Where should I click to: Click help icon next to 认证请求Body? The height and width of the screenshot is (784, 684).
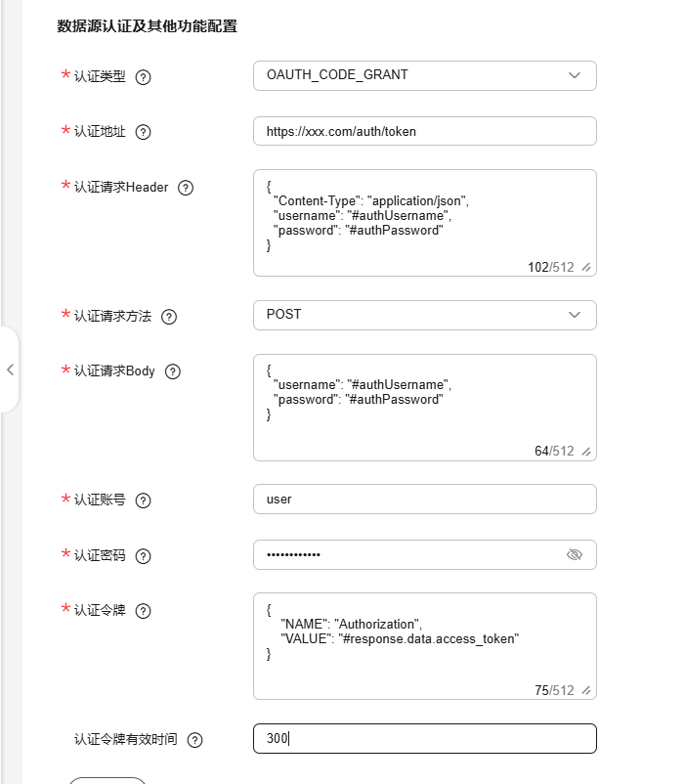coord(173,371)
